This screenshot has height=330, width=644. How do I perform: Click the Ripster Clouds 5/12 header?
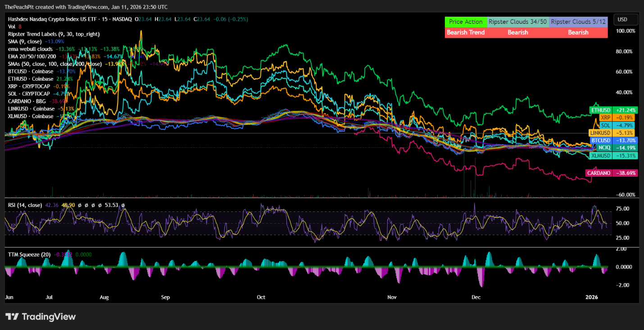point(578,22)
